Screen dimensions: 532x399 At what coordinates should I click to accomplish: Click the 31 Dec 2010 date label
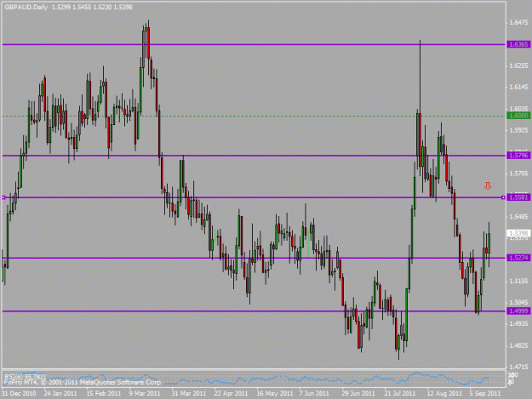tap(19, 393)
